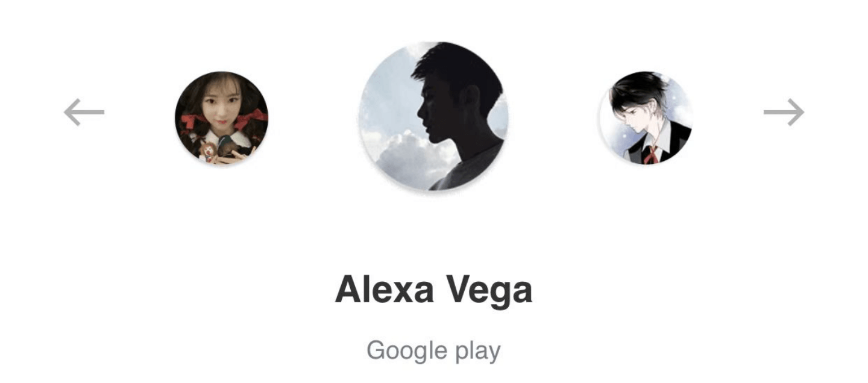Select the bold name text Alexa Vega
The height and width of the screenshot is (383, 868).
[x=434, y=290]
